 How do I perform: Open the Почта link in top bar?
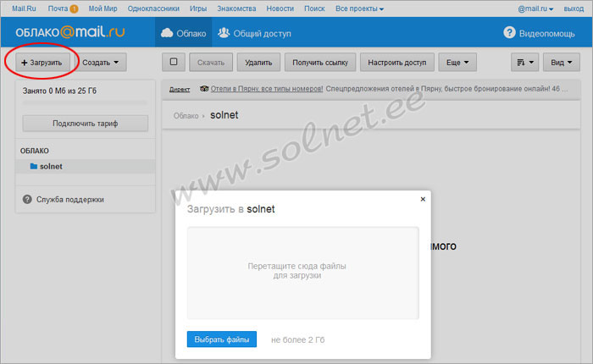[55, 8]
